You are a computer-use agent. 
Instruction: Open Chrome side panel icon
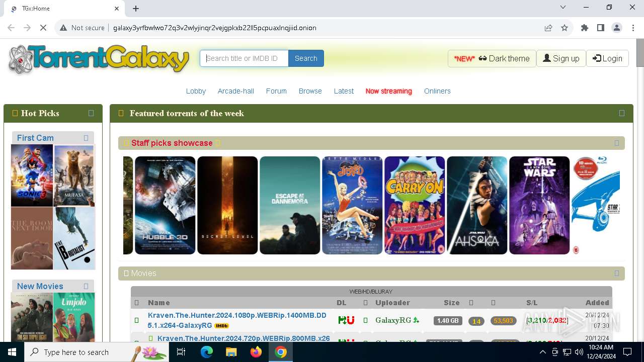[x=601, y=28]
